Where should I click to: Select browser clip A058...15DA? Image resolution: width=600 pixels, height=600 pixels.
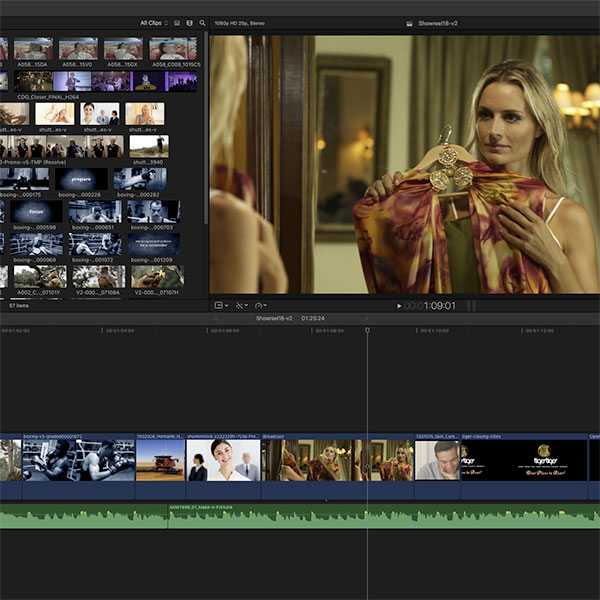coord(33,49)
